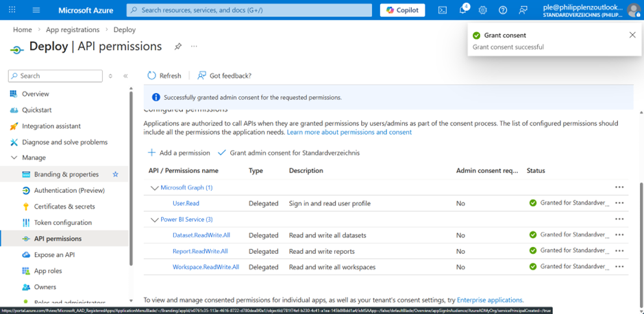
Task: Select Token configuration menu item
Action: pyautogui.click(x=62, y=222)
